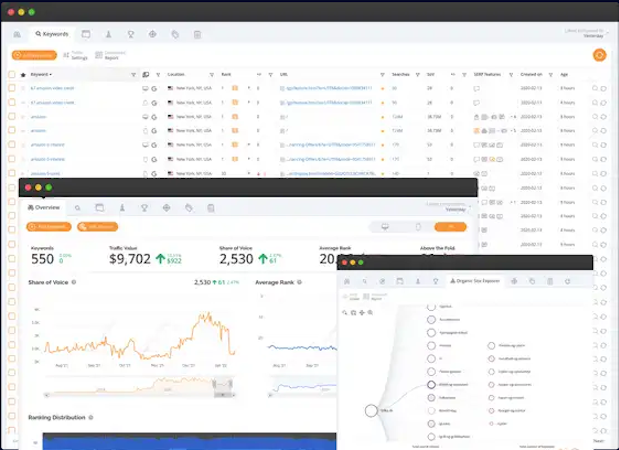Tick the checkbox for mobile 'amazon video credit' row
This screenshot has width=619, height=450.
click(12, 102)
